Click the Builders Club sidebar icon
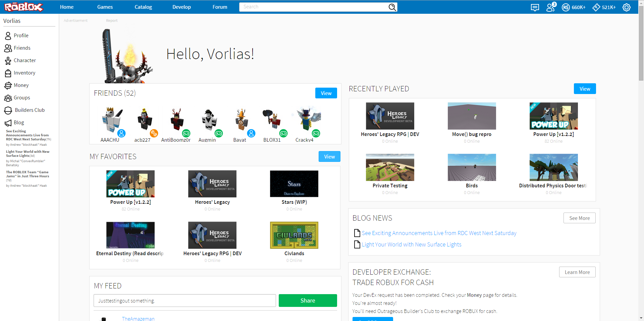This screenshot has width=644, height=321. point(8,110)
